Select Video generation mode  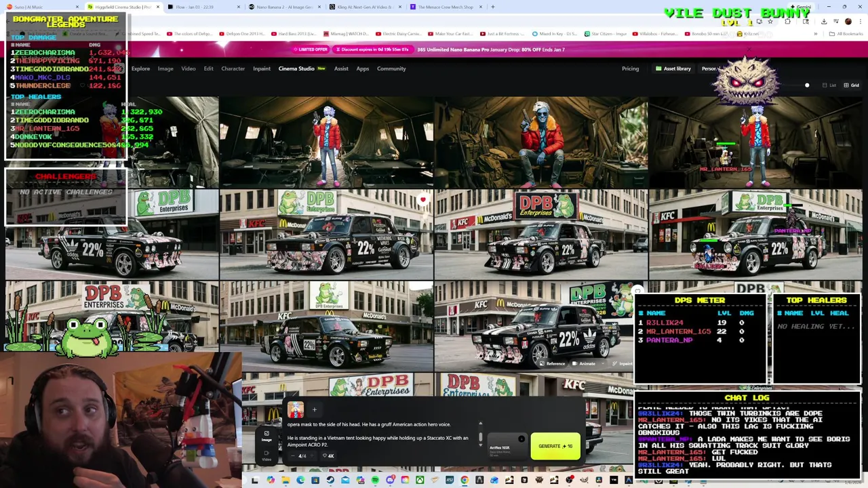click(x=267, y=455)
